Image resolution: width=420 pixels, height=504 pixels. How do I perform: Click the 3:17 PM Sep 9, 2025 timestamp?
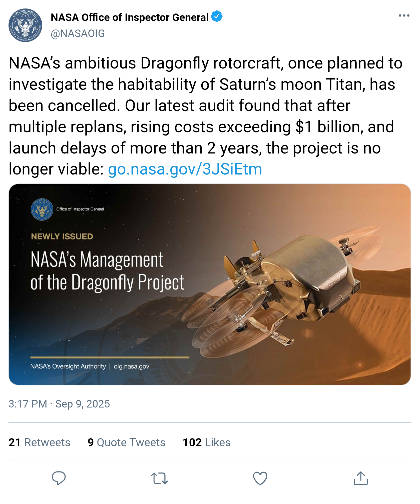(x=59, y=404)
